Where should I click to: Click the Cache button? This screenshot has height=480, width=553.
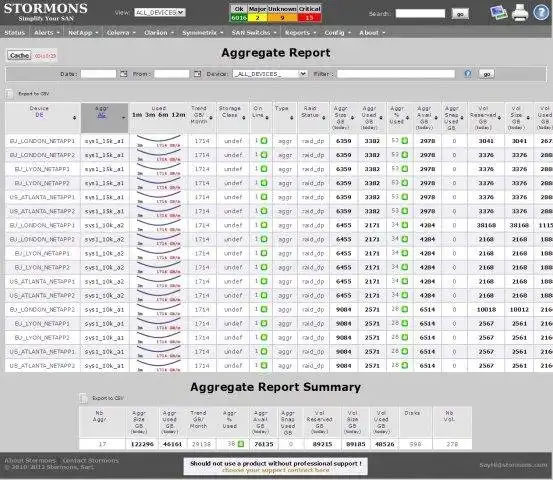coord(19,56)
